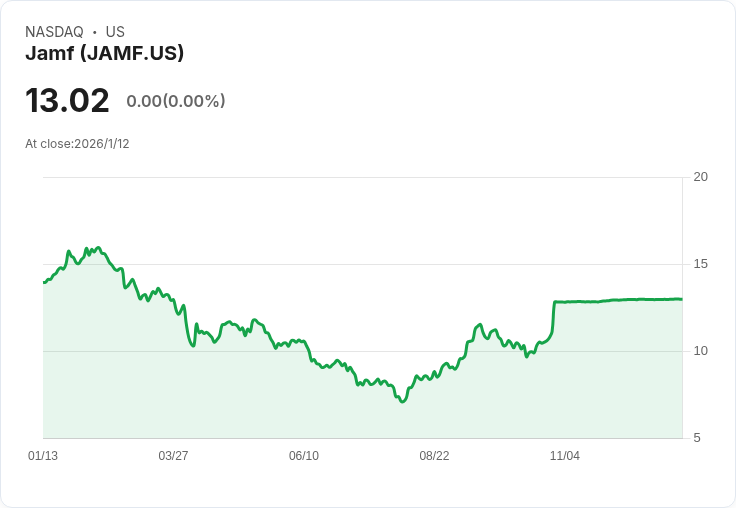
Task: Click the 08/22 date on x-axis
Action: (x=434, y=456)
